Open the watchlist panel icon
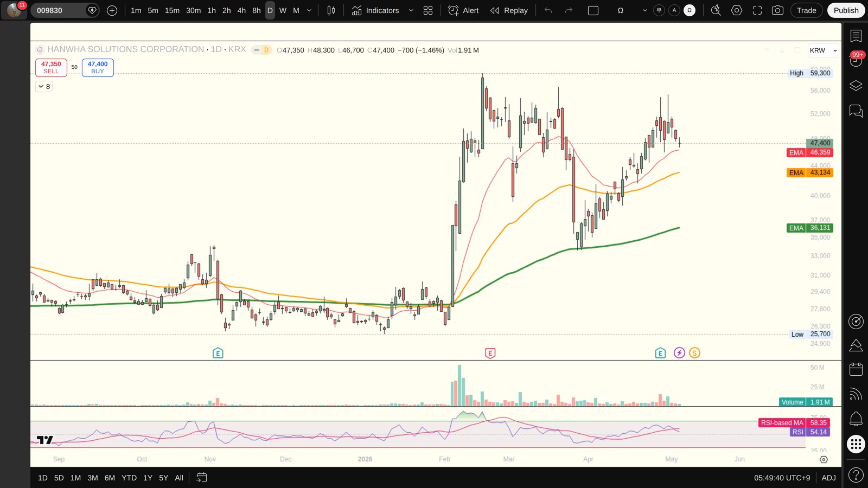Image resolution: width=868 pixels, height=488 pixels. [x=856, y=36]
